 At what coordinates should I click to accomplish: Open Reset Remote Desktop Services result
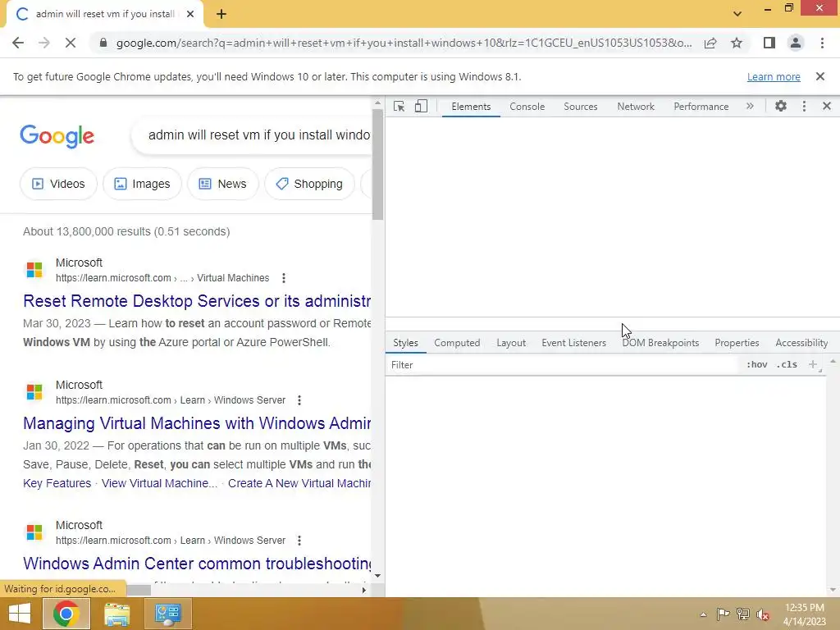pos(197,301)
